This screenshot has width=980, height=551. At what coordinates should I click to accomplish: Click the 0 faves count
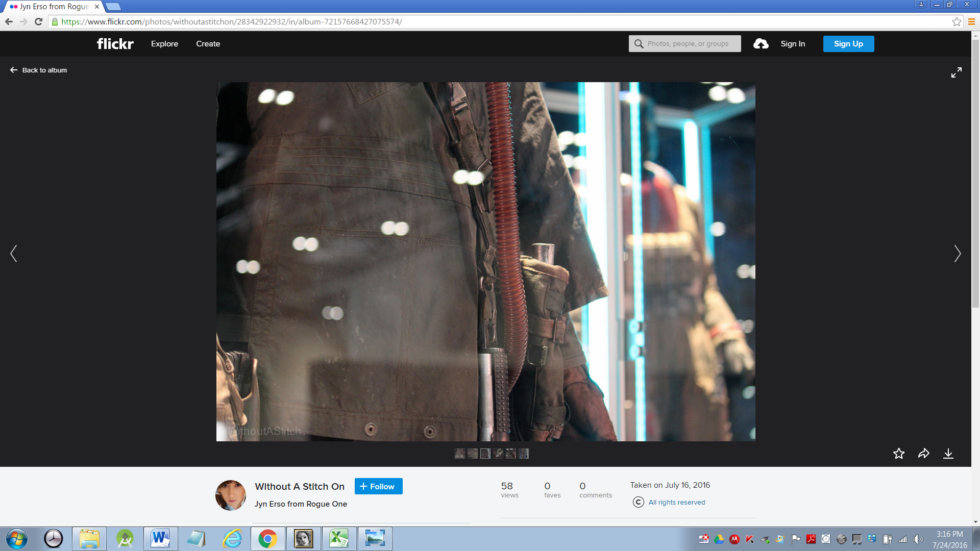[x=552, y=490]
